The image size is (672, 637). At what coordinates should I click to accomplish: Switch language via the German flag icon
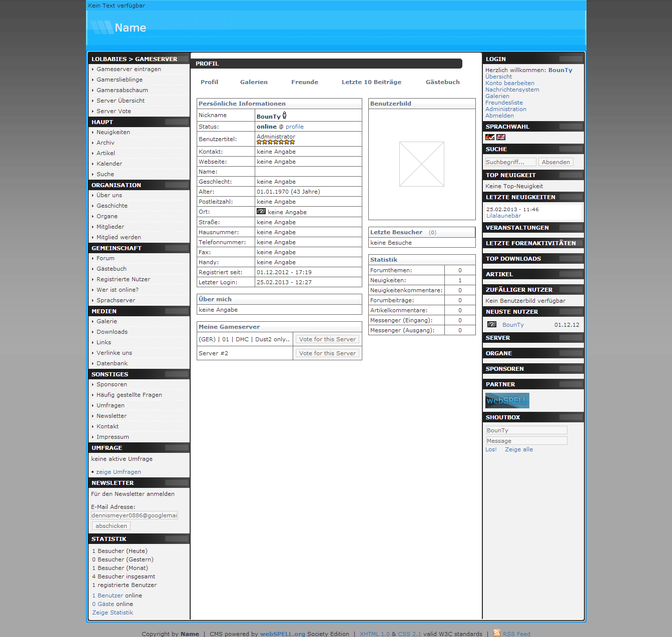490,137
